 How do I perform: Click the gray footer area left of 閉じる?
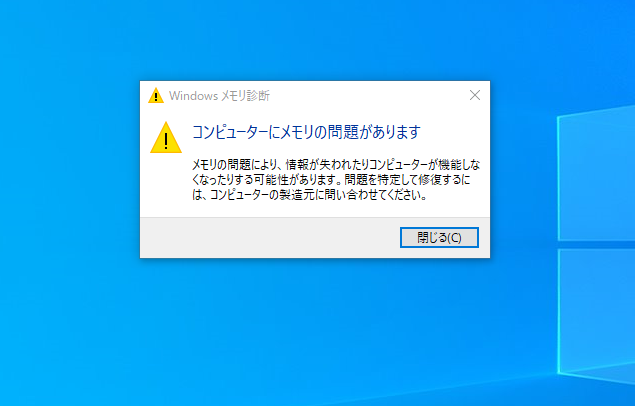coord(269,238)
